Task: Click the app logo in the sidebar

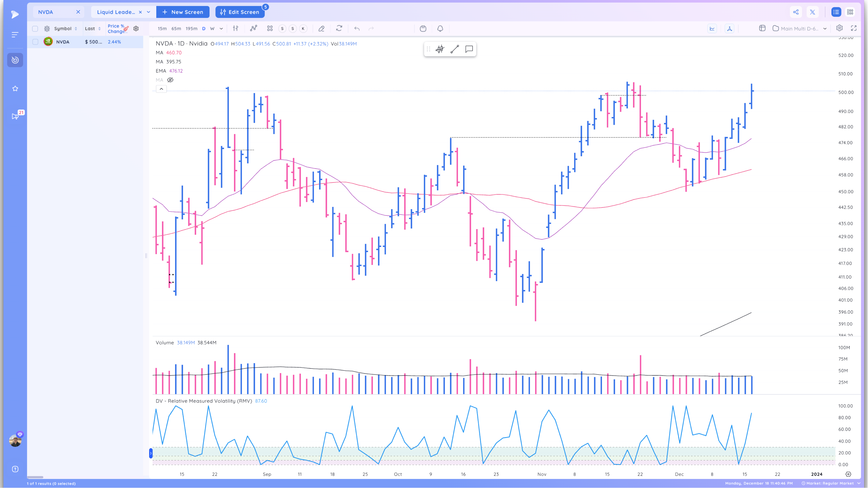Action: click(x=15, y=14)
